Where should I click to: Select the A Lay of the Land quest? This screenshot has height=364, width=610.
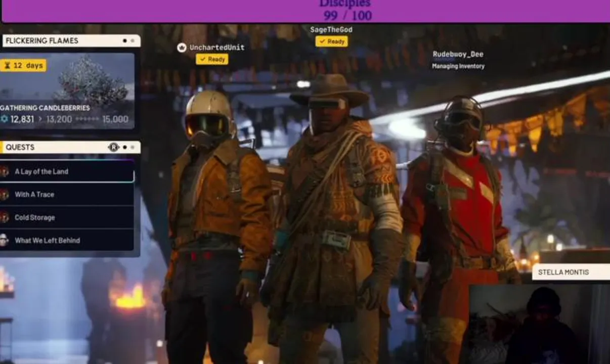pyautogui.click(x=67, y=171)
